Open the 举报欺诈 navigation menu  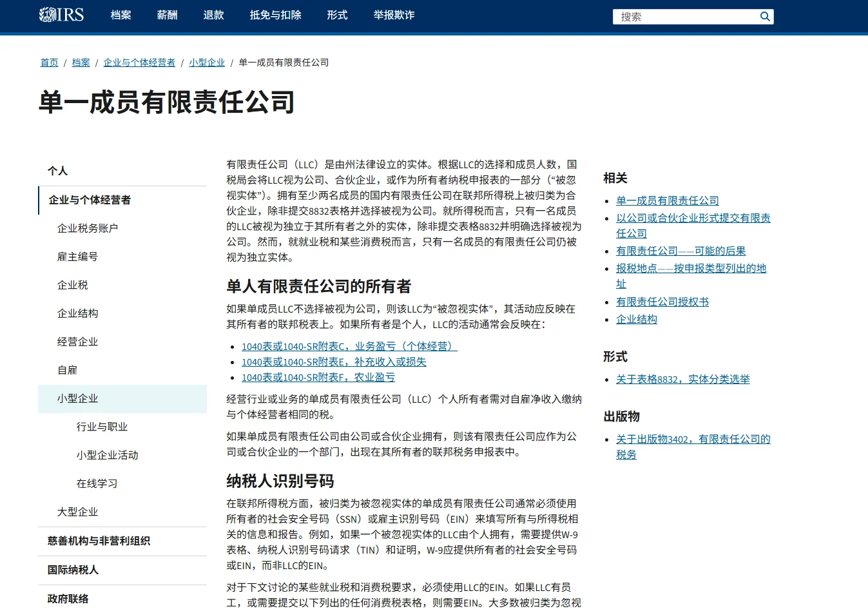[394, 15]
